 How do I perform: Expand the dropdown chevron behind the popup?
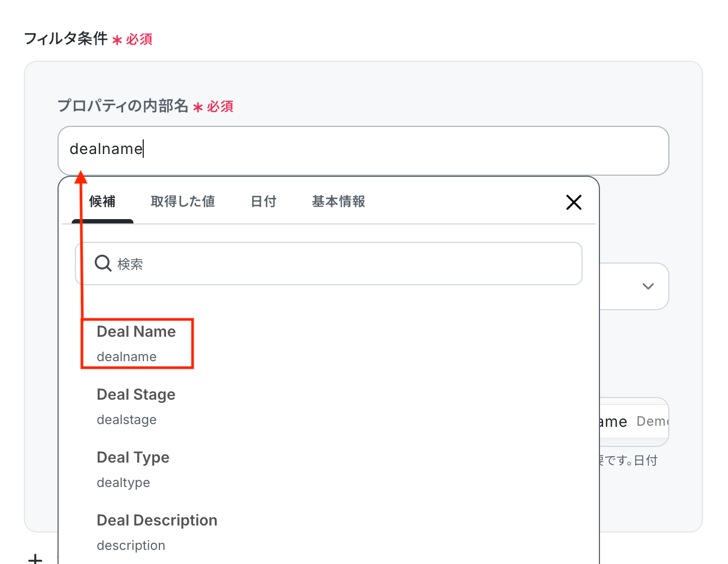click(648, 286)
